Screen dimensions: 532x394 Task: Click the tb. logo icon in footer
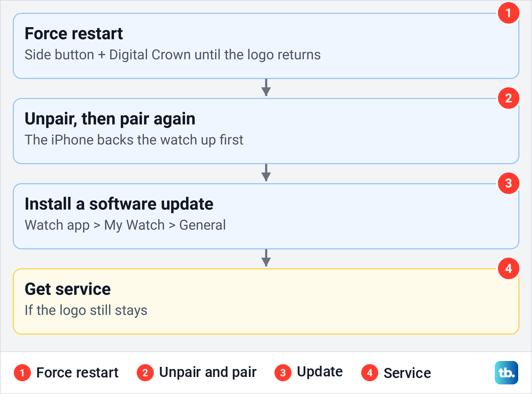click(506, 373)
